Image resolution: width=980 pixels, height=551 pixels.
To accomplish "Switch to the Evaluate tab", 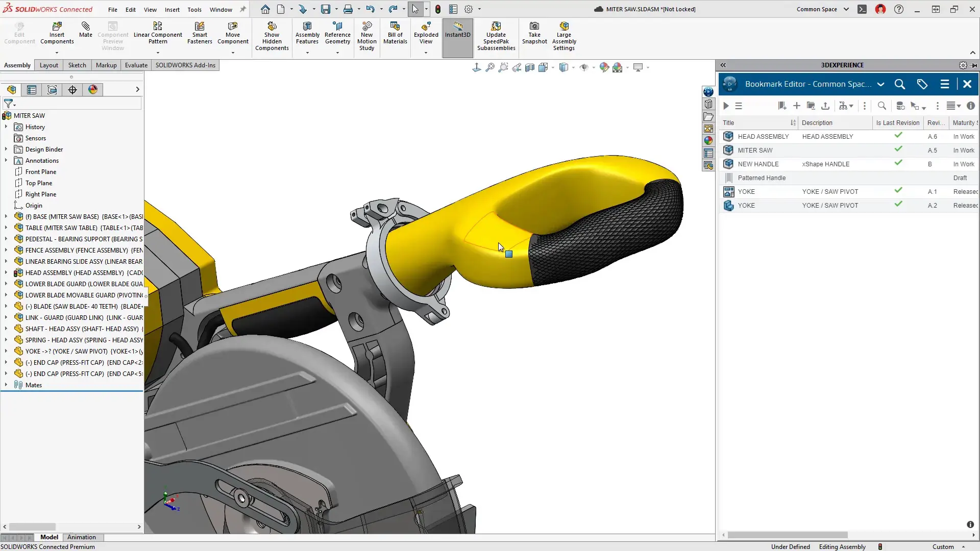I will [136, 65].
